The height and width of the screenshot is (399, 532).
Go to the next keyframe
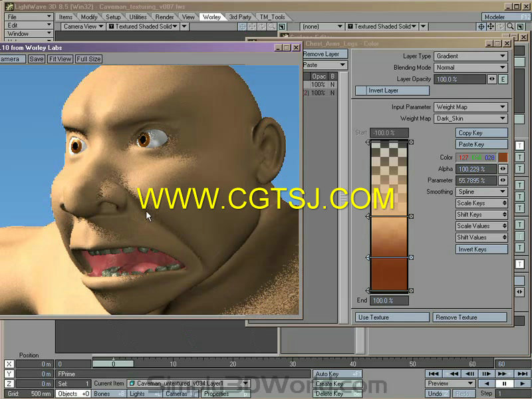505,374
